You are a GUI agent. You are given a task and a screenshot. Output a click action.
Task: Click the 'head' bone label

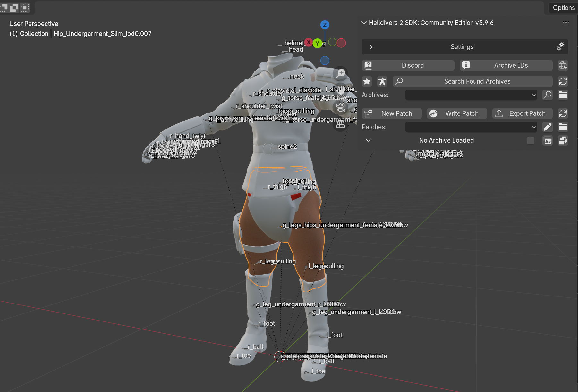[x=296, y=49]
